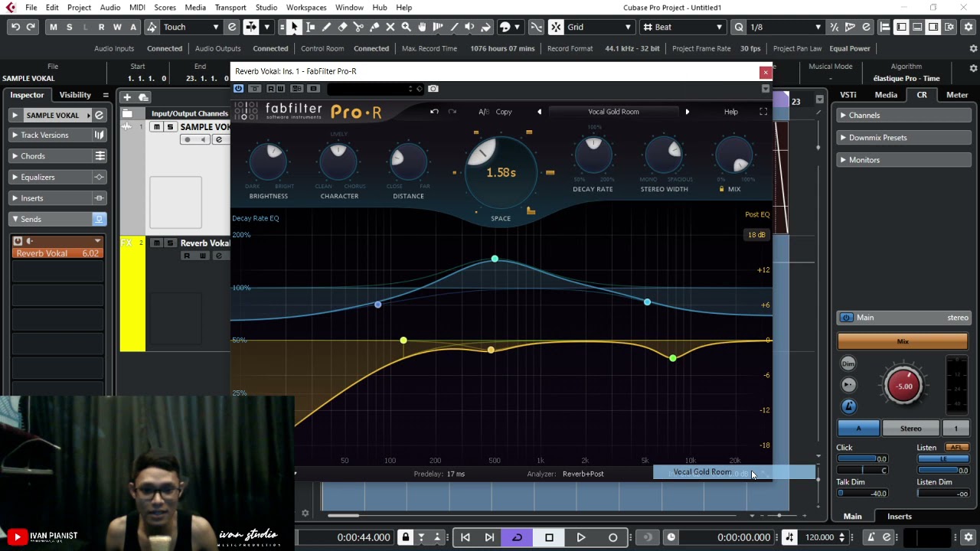The width and height of the screenshot is (980, 551).
Task: Edit channel settings for SAMPLE VOKAL inspector
Action: 100,116
